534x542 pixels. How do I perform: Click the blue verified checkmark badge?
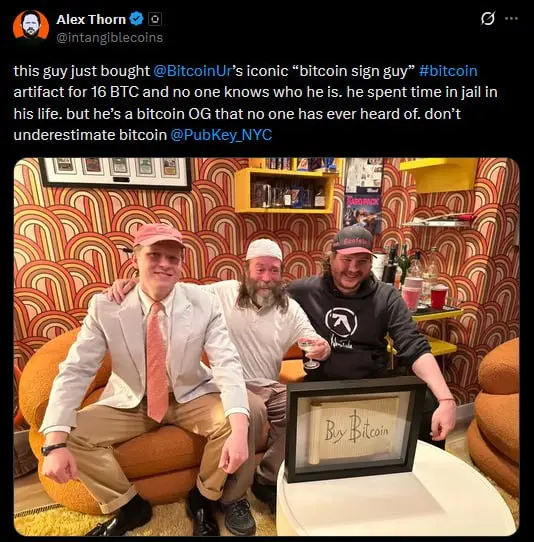coord(137,19)
